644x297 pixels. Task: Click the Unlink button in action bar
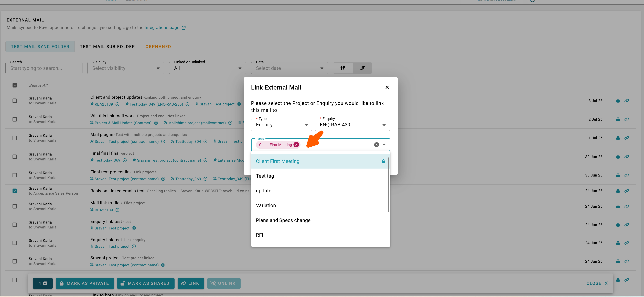(224, 283)
